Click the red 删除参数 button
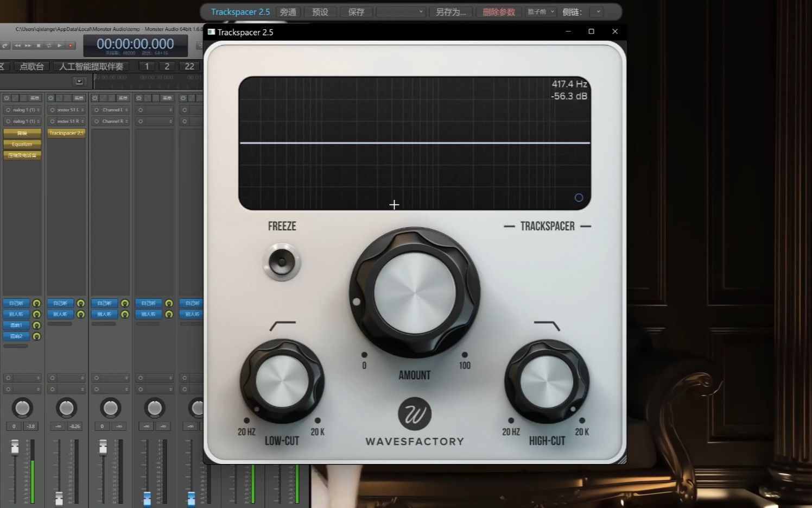812x508 pixels. pyautogui.click(x=499, y=12)
